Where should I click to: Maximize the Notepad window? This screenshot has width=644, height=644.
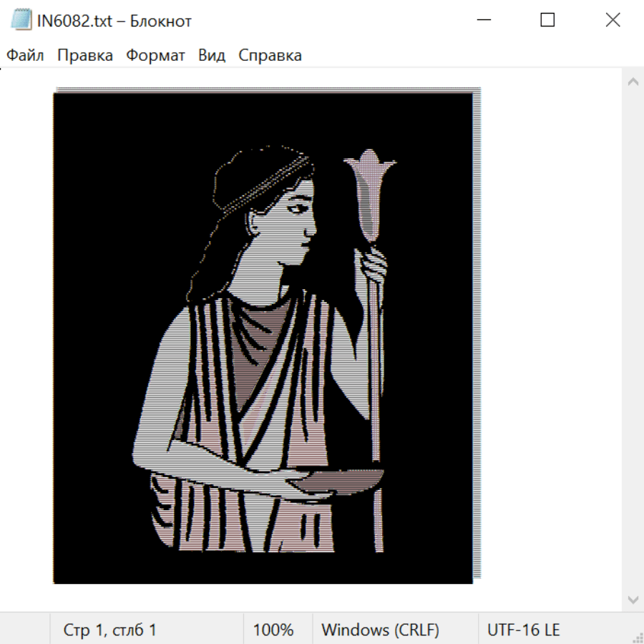pyautogui.click(x=547, y=20)
